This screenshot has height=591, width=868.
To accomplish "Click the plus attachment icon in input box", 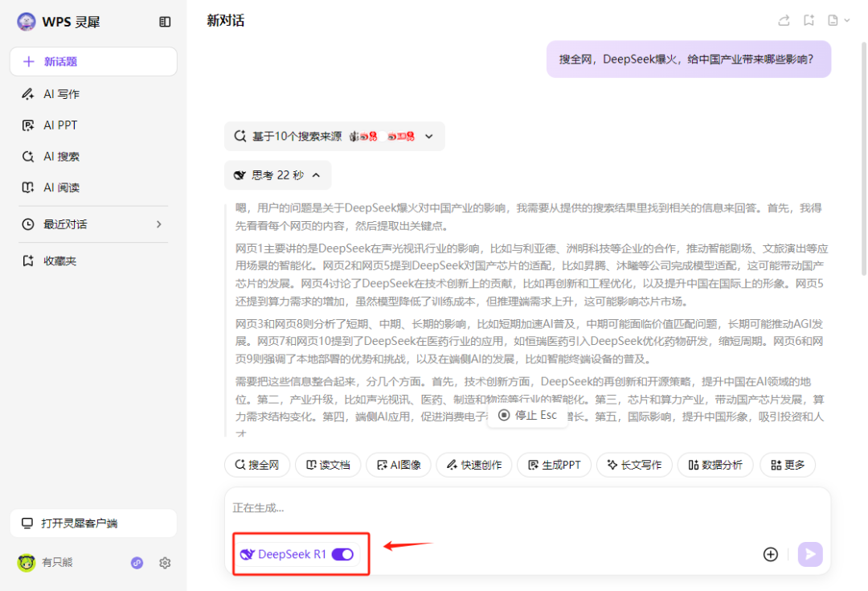I will pos(771,555).
